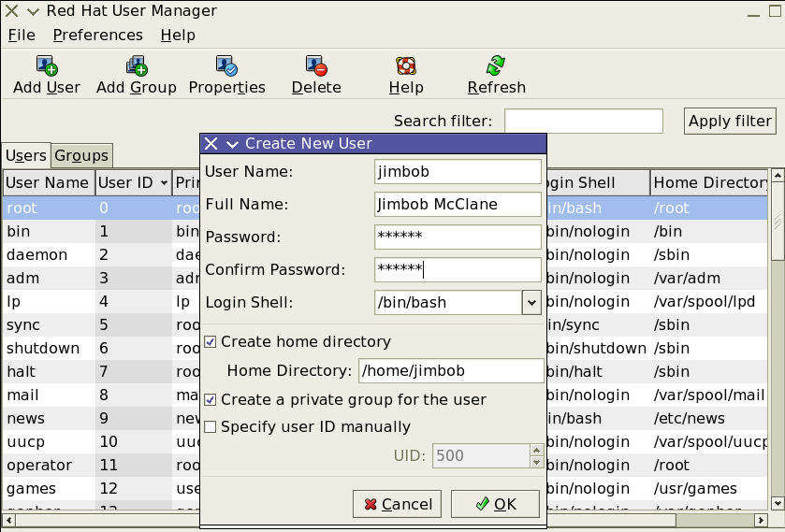This screenshot has height=532, width=785.
Task: Click the Refresh toolbar icon
Action: pyautogui.click(x=496, y=65)
